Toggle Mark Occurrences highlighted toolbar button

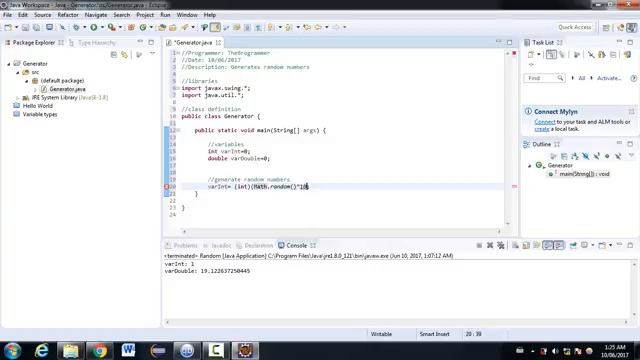tap(216, 27)
